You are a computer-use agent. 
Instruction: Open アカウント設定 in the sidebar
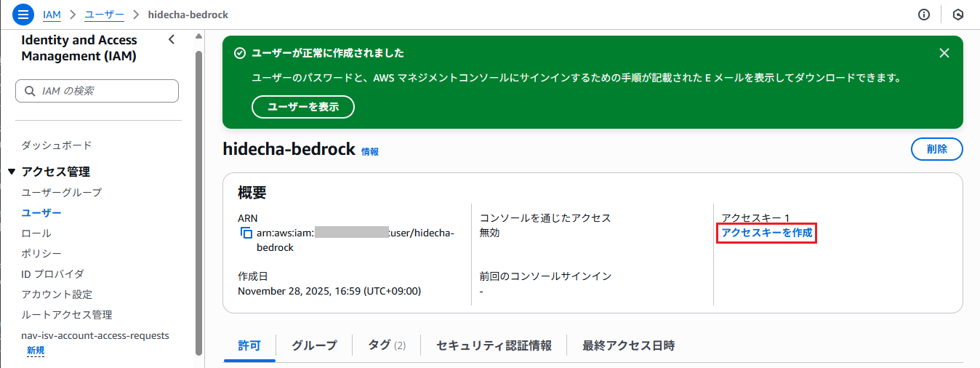tap(57, 295)
